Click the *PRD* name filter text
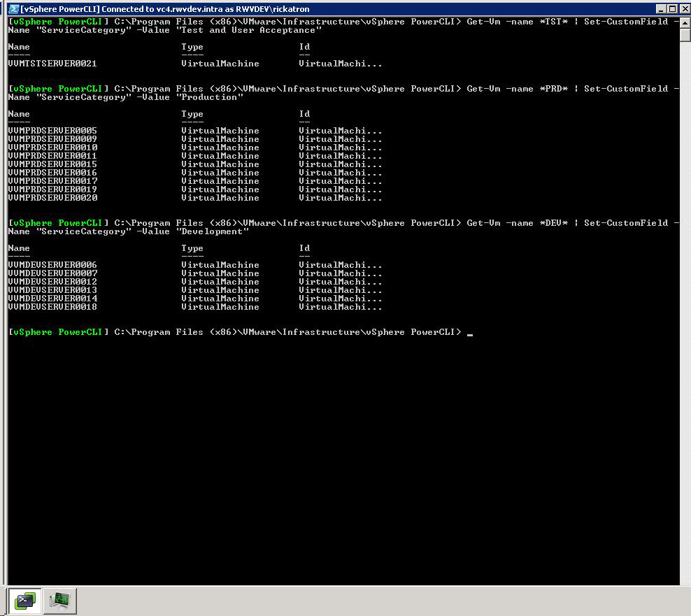Viewport: 691px width, 616px height. click(x=553, y=89)
